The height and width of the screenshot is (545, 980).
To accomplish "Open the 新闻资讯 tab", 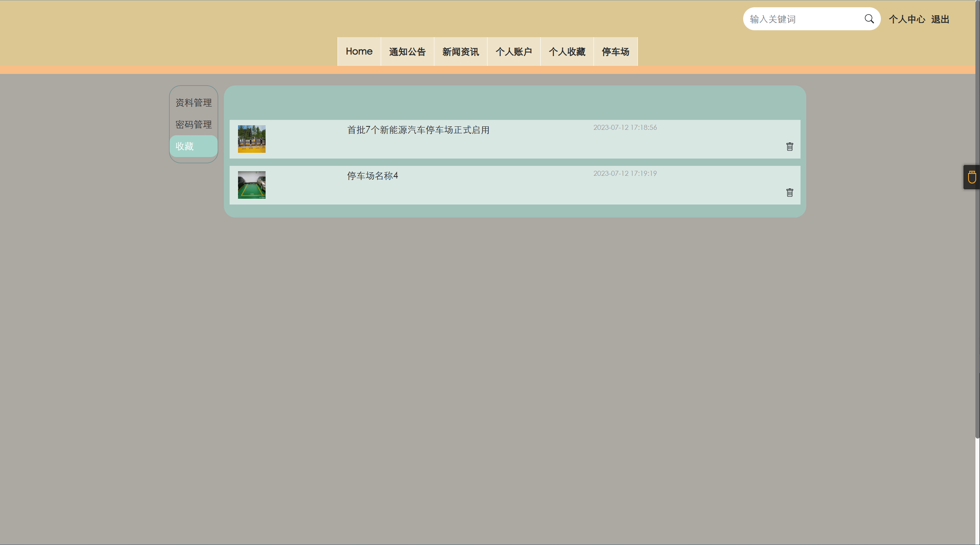I will (460, 52).
